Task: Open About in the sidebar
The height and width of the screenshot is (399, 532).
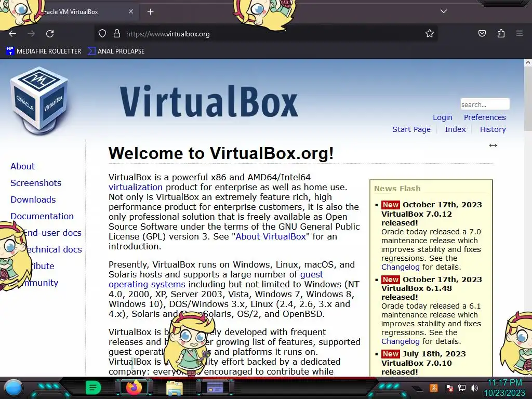Action: click(22, 166)
